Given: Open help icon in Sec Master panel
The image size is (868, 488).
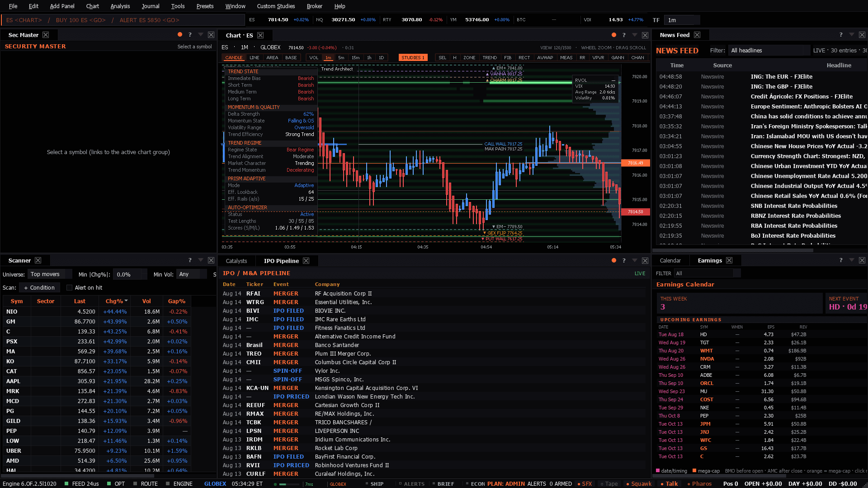Looking at the screenshot, I should pos(190,35).
